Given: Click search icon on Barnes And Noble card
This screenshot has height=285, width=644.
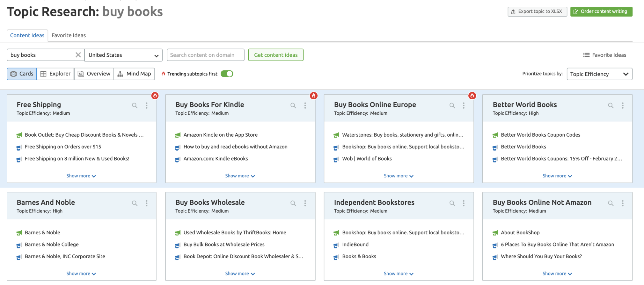Looking at the screenshot, I should click(x=135, y=203).
